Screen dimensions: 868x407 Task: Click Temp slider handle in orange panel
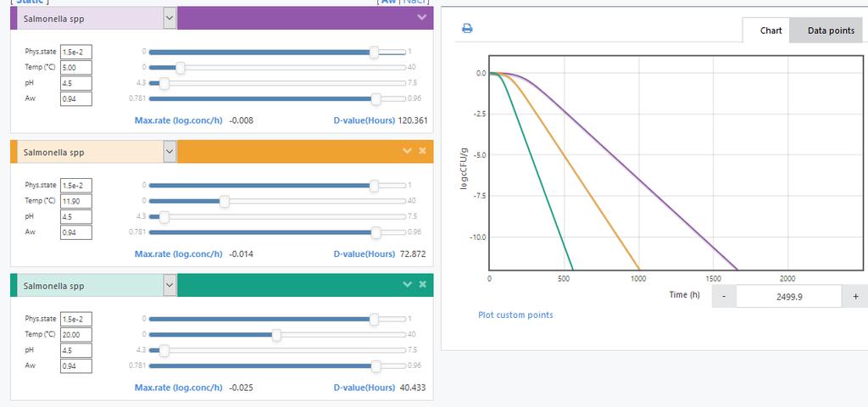tap(224, 201)
